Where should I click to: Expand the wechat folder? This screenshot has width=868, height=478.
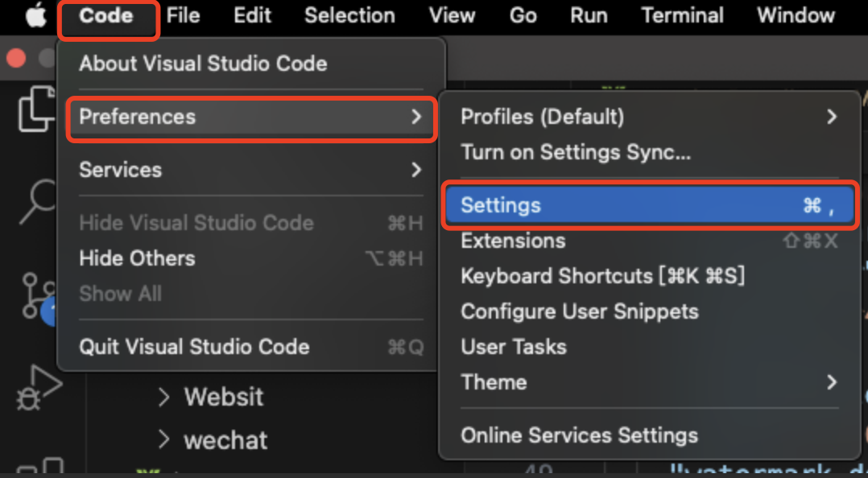pos(164,440)
